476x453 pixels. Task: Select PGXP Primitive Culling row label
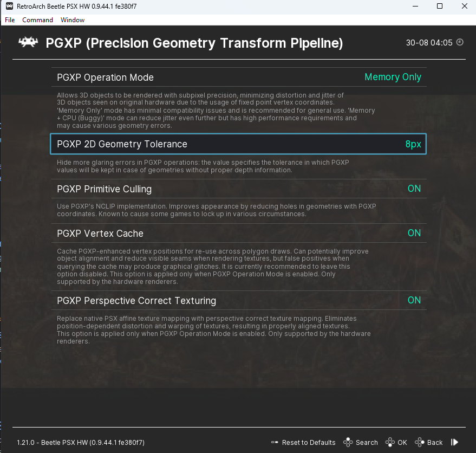click(x=104, y=189)
